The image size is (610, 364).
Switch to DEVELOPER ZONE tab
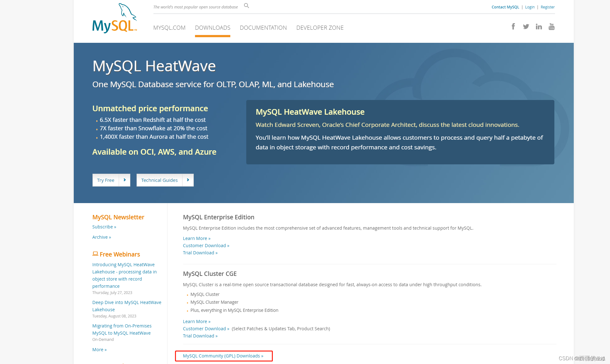click(320, 27)
